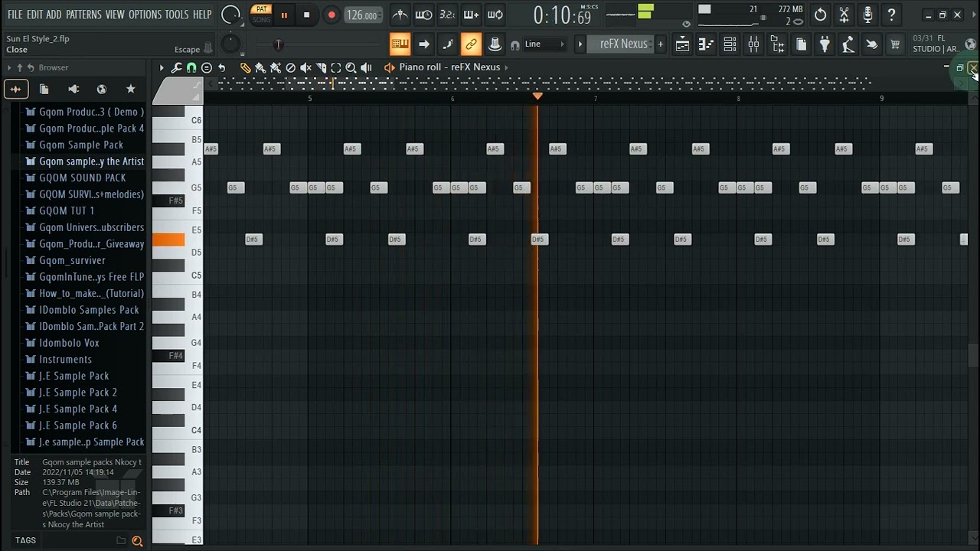Image resolution: width=980 pixels, height=551 pixels.
Task: Open the piano roll stamp options
Action: (x=206, y=68)
